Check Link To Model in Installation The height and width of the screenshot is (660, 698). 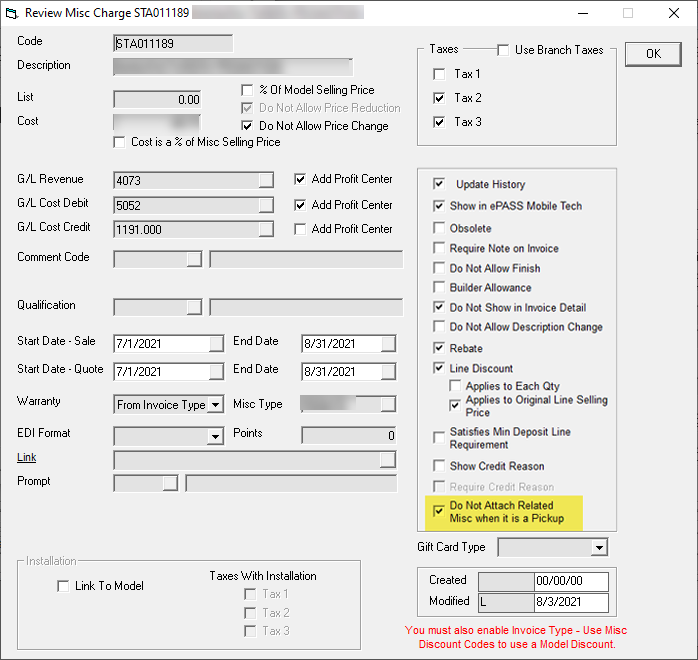coord(63,586)
